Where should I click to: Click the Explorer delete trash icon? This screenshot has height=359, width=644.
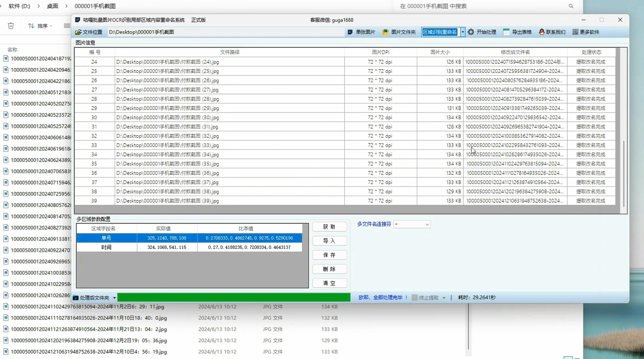pos(11,26)
